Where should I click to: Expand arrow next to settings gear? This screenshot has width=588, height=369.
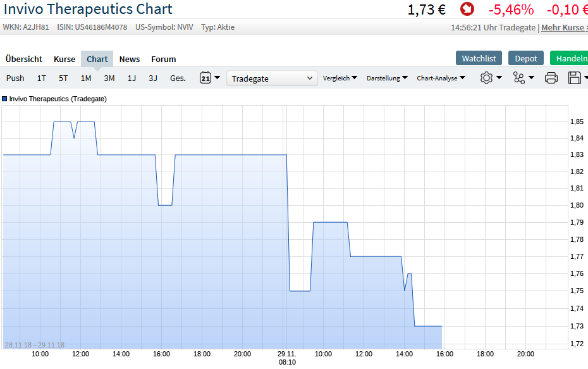499,78
